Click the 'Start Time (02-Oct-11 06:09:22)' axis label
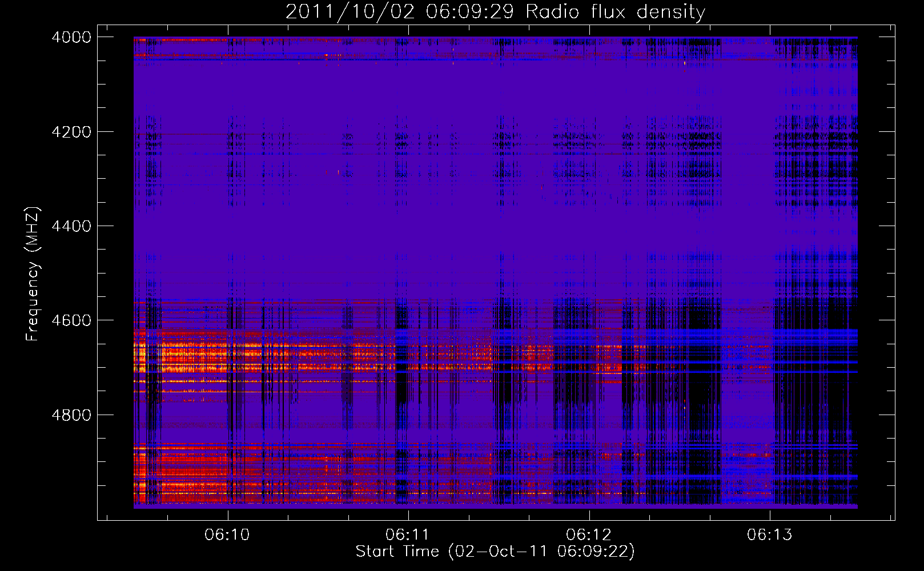Screen dimensions: 924x571 pos(495,552)
